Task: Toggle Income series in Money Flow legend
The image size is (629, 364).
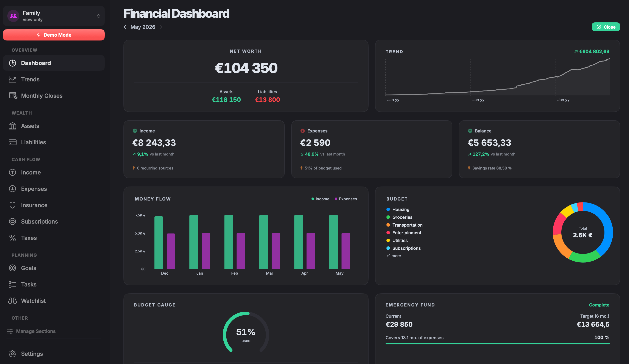Action: [x=320, y=199]
